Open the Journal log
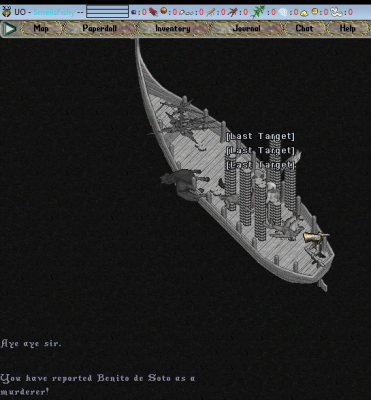The width and height of the screenshot is (371, 400). pos(247,29)
